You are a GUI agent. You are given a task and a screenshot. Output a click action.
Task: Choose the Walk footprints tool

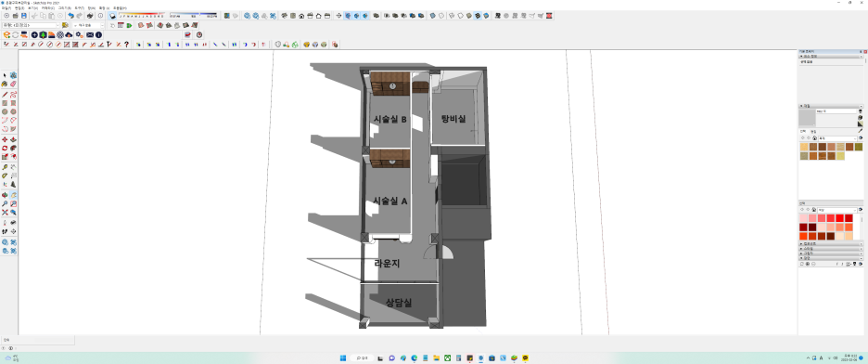[x=5, y=231]
